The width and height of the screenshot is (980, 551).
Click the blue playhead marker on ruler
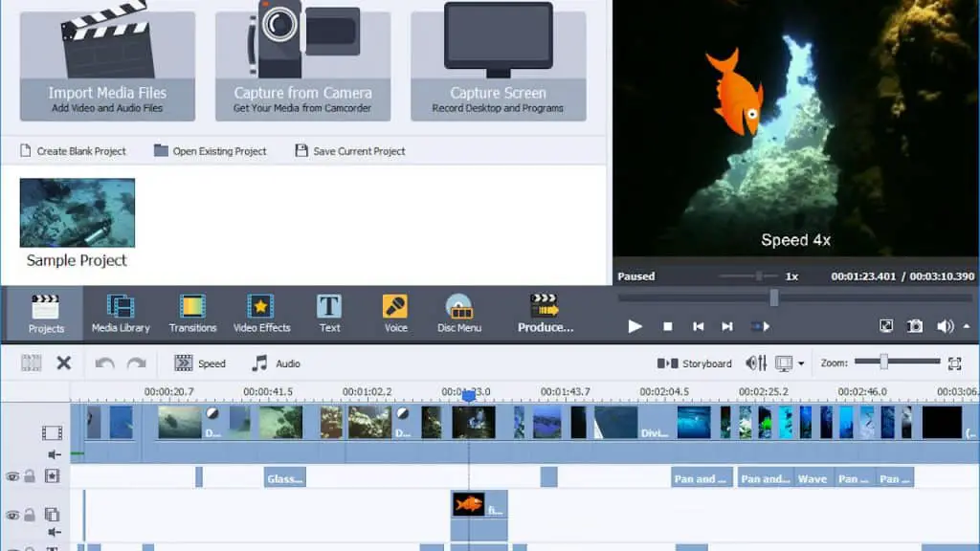469,395
